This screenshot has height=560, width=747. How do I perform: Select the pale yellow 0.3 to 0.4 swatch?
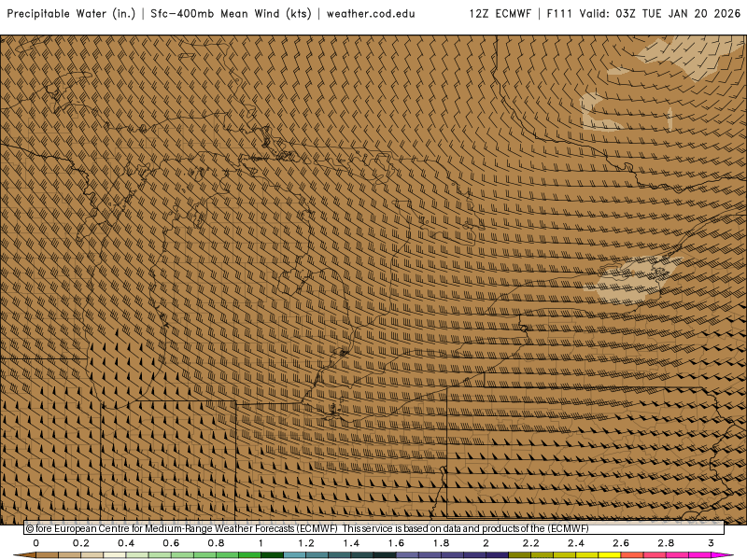(115, 555)
